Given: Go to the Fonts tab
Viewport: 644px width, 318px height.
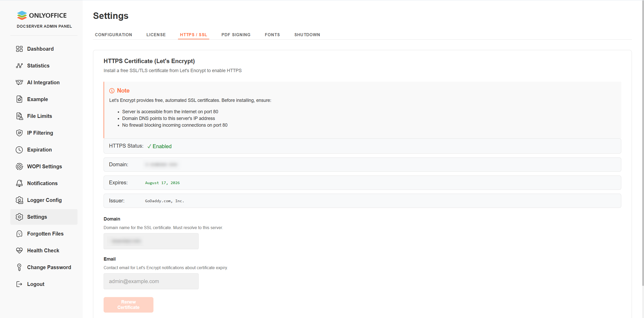Looking at the screenshot, I should click(x=272, y=35).
